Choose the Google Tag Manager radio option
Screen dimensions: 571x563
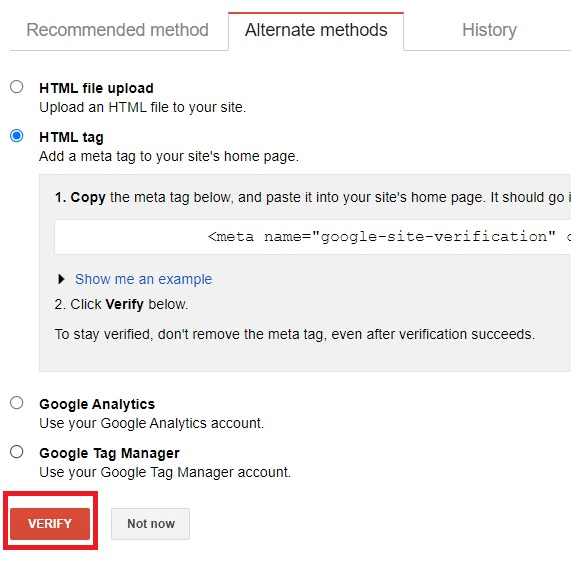[17, 452]
